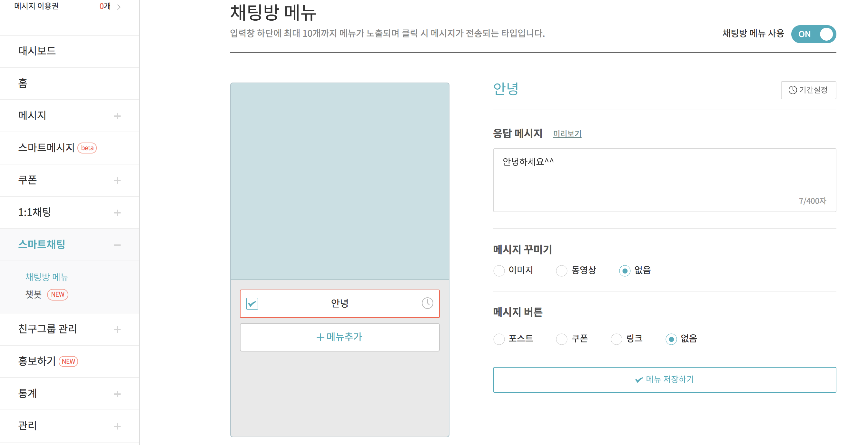868x445 pixels.
Task: Expand the 1:1채팅 plus icon
Action: pos(117,213)
